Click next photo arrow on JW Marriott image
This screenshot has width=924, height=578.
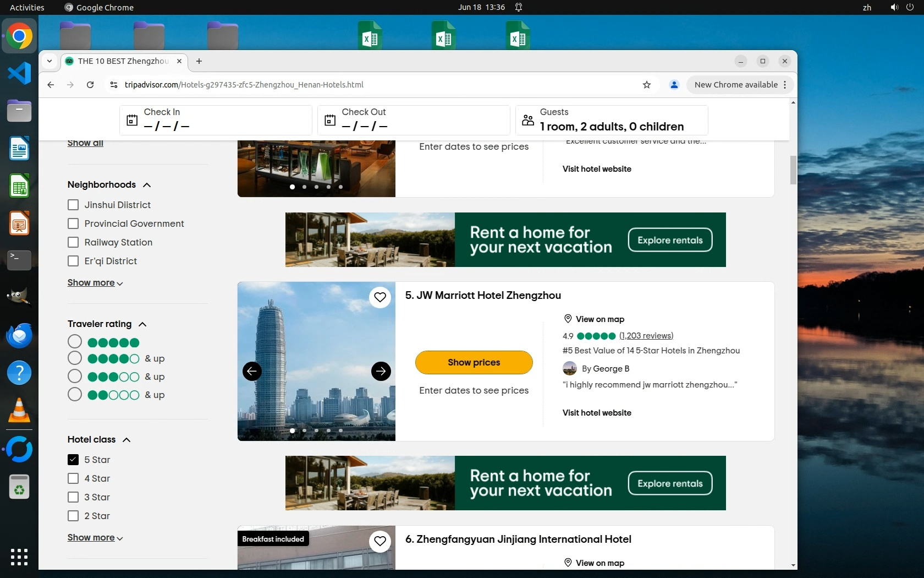point(381,371)
